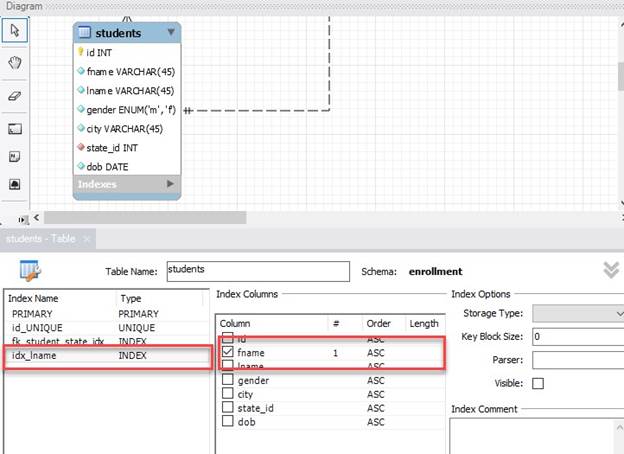Click the vertical diagram scrollbar thumb
Screen dimensions: 624x454
tap(621, 76)
